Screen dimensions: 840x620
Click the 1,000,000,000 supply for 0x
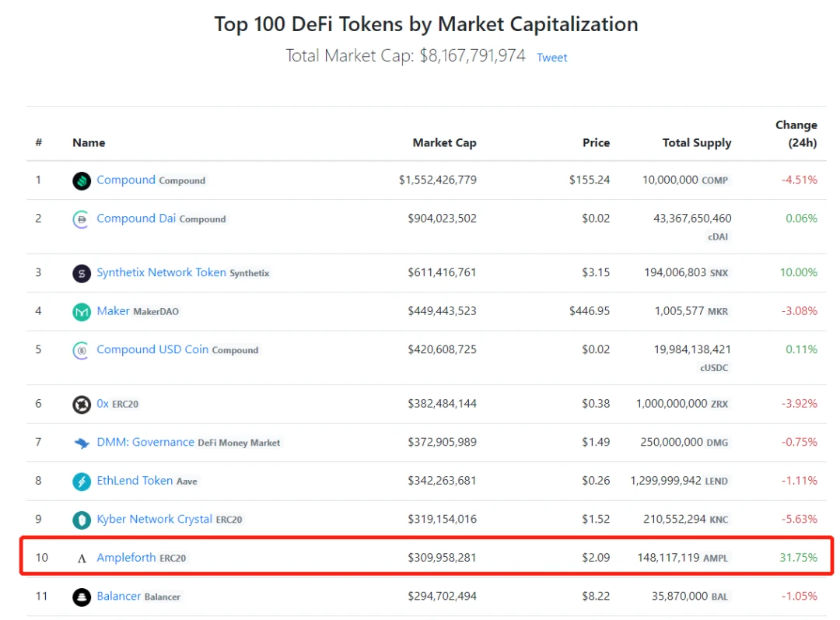click(x=672, y=404)
